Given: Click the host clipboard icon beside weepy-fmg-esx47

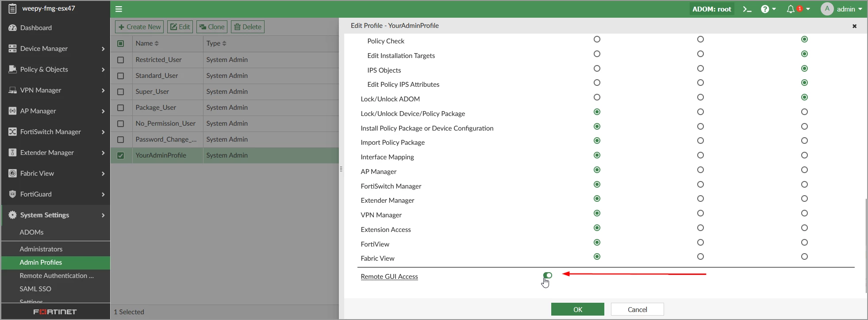Looking at the screenshot, I should (12, 8).
